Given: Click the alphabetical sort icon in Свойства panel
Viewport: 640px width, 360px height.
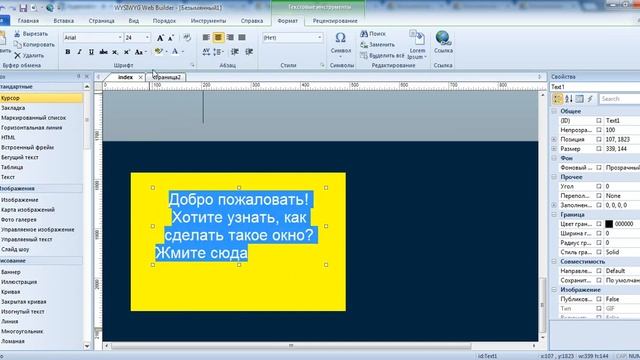Looking at the screenshot, I should click(x=569, y=99).
